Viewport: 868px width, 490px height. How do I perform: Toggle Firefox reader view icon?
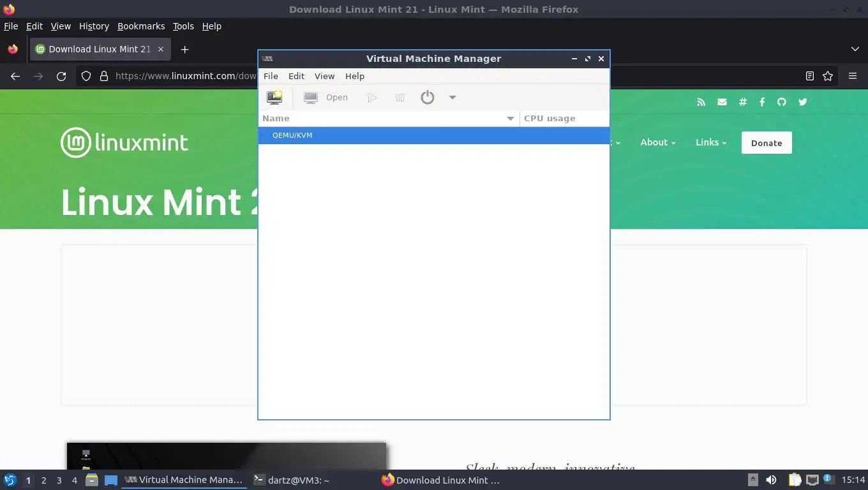point(810,76)
